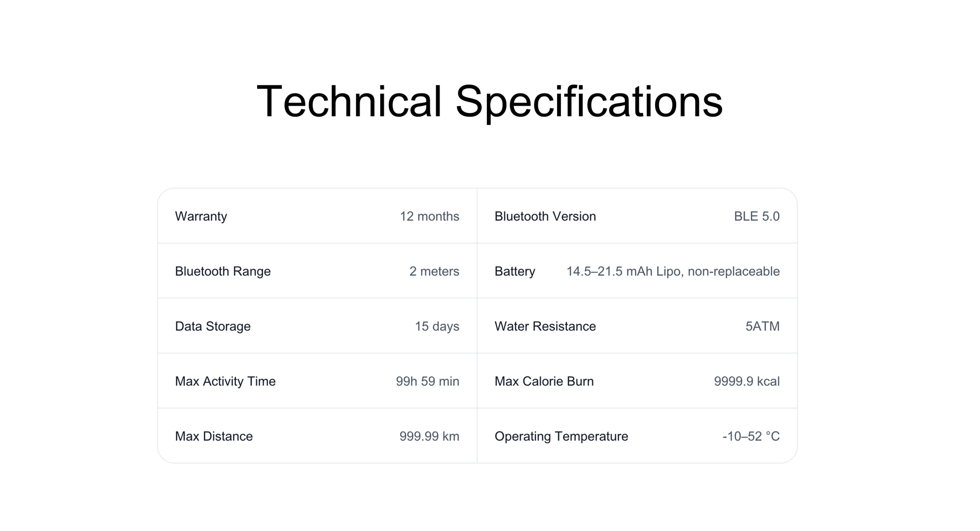Screen dimensions: 980x531
Task: Select the 999.99 km value
Action: coord(429,437)
